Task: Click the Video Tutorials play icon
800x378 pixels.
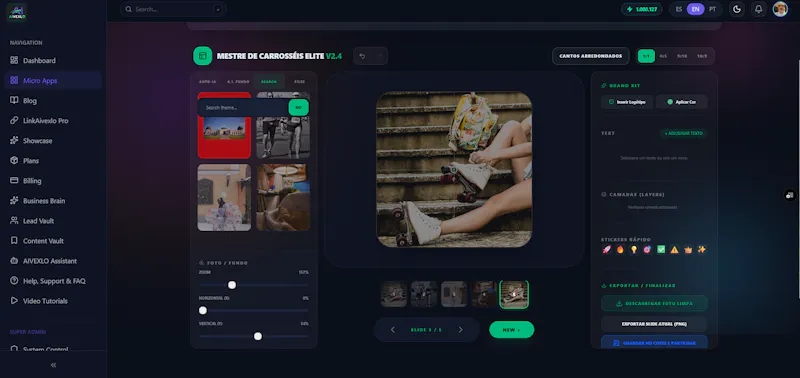Action: (x=14, y=301)
